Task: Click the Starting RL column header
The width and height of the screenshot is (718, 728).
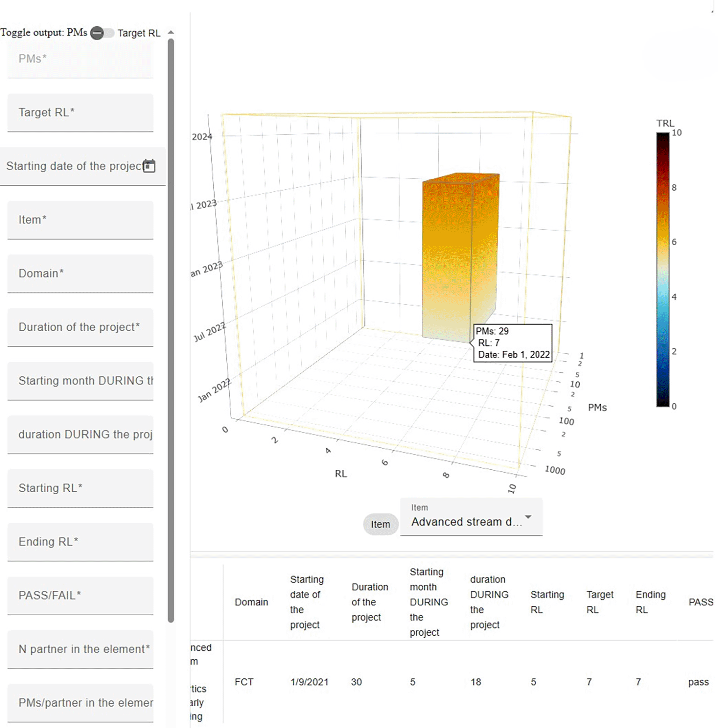Action: [x=547, y=602]
